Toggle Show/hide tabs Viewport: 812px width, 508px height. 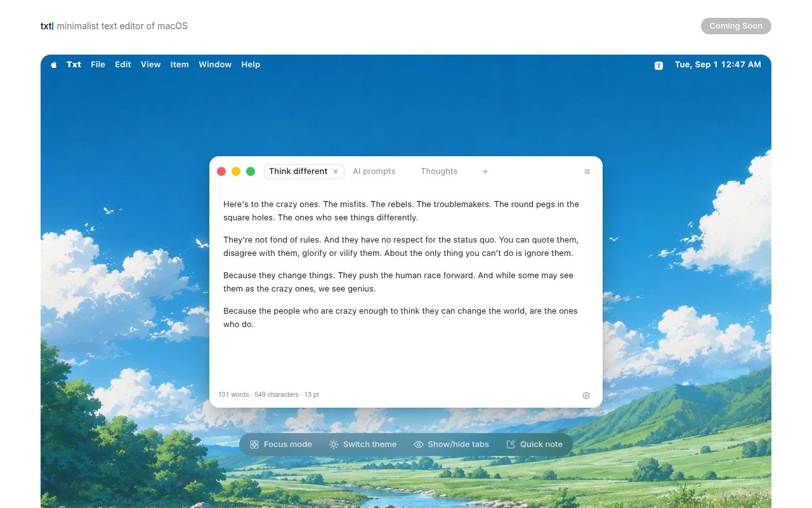pos(452,444)
